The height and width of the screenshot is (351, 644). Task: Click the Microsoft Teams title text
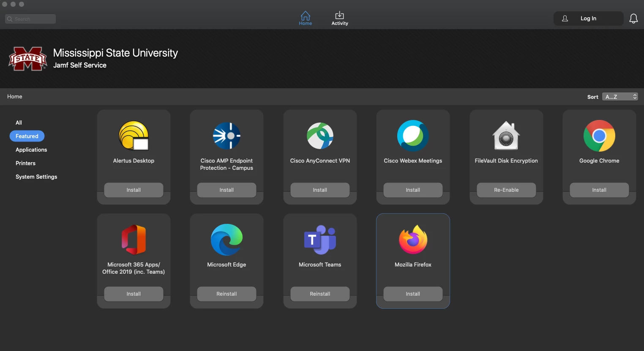coord(320,265)
